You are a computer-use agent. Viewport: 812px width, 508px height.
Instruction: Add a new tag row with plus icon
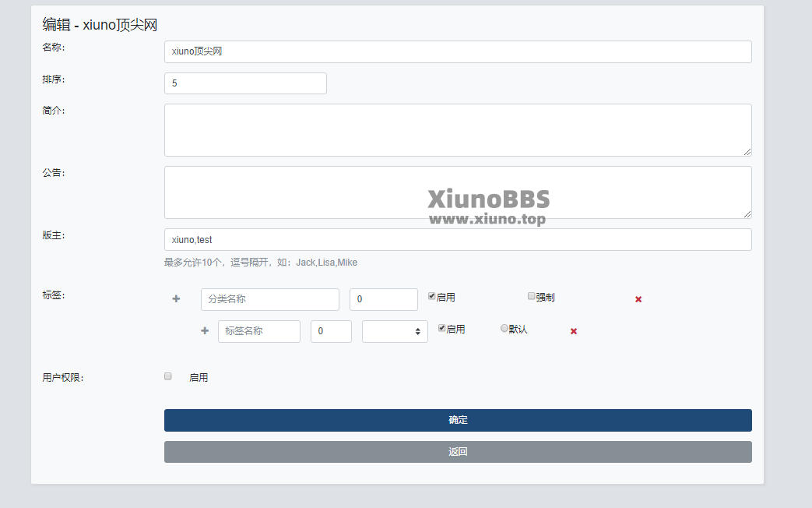point(205,330)
